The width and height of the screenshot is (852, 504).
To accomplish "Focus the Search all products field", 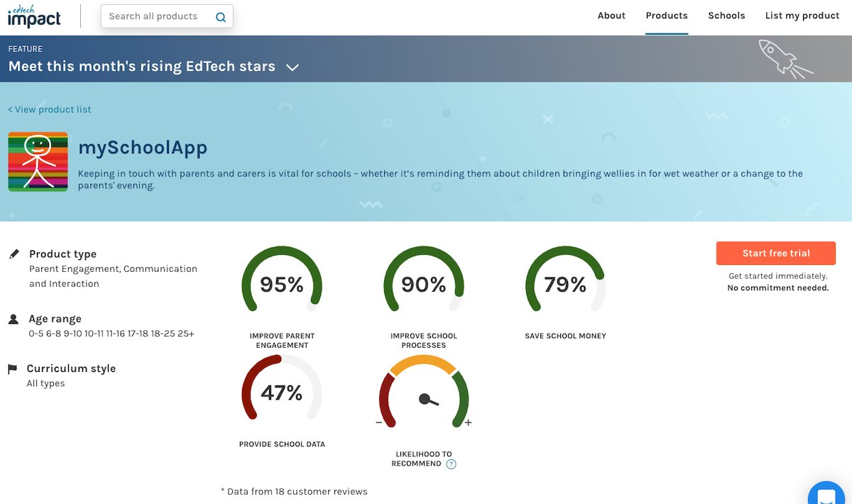I will [x=167, y=17].
